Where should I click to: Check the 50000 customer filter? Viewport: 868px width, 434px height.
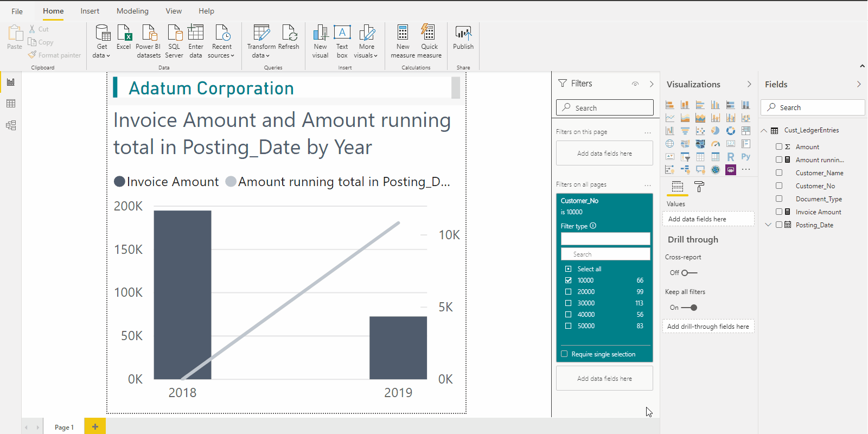(568, 326)
